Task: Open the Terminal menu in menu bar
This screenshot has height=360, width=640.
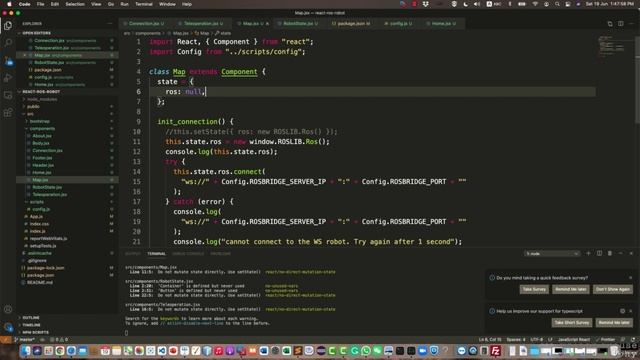Action: tap(144, 4)
